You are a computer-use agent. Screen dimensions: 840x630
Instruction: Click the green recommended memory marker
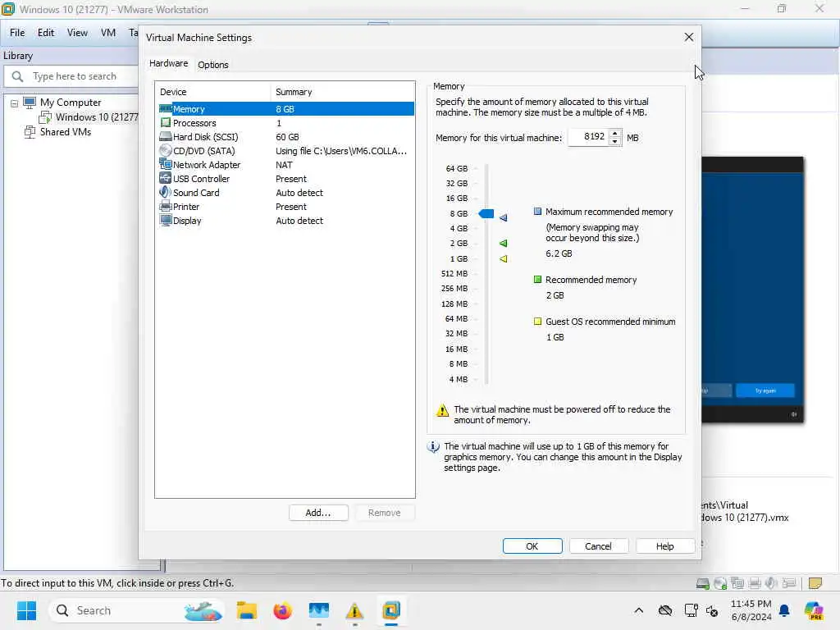pyautogui.click(x=503, y=243)
